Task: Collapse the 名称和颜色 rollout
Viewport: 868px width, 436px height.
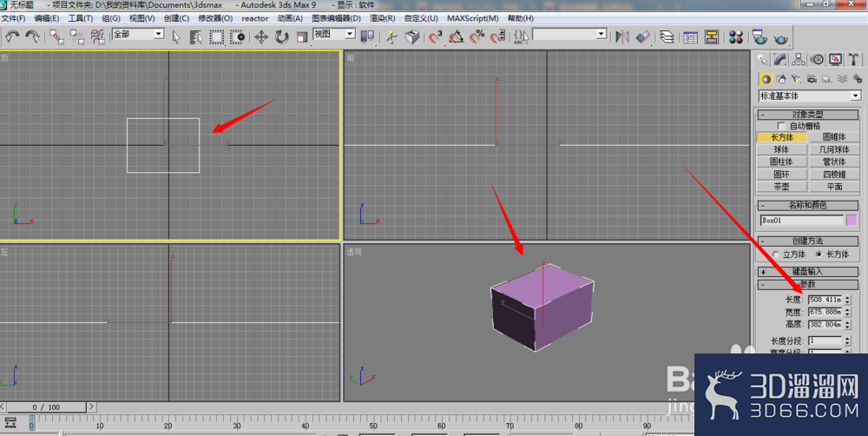Action: pyautogui.click(x=807, y=205)
